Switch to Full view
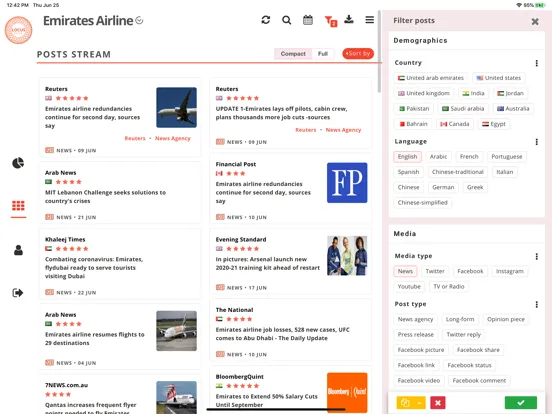Image resolution: width=552 pixels, height=414 pixels. click(323, 54)
